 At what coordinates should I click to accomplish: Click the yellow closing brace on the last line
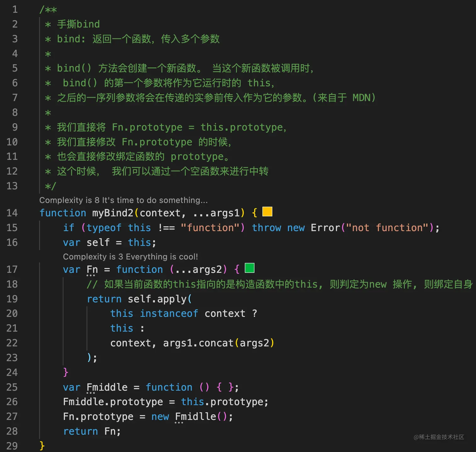42,446
